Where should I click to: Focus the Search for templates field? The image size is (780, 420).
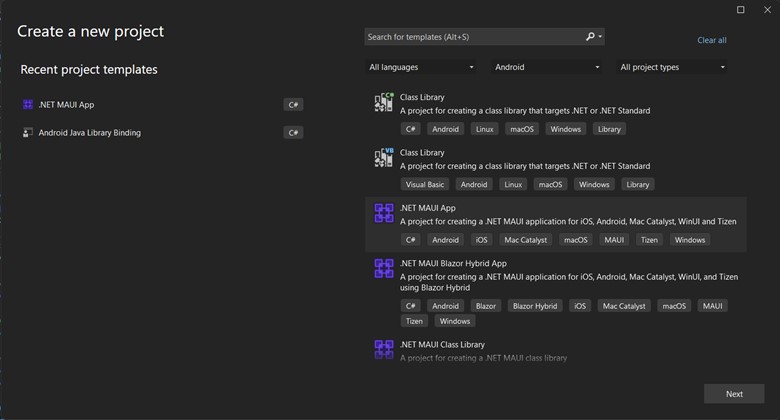472,37
